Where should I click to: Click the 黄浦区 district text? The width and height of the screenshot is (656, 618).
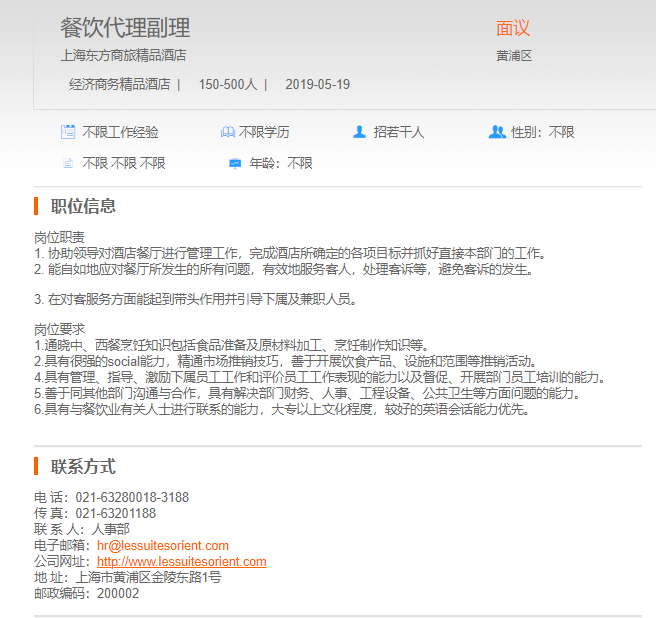click(514, 56)
